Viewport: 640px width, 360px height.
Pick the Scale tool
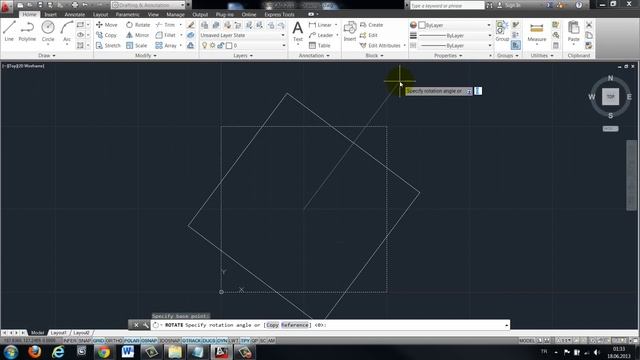137,46
